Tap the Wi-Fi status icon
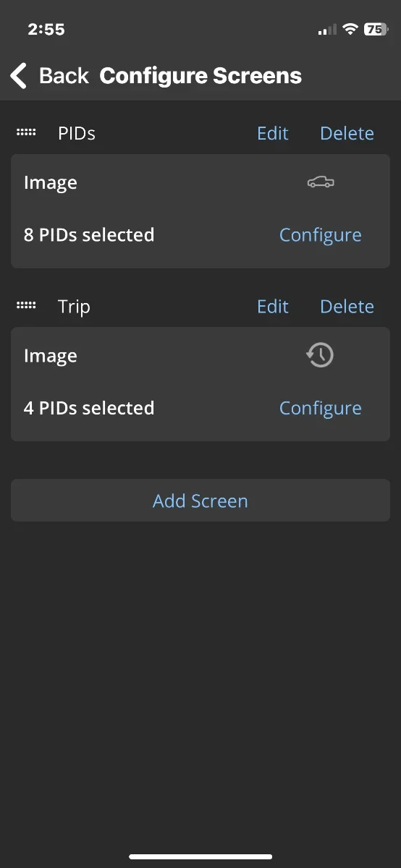 [x=350, y=30]
